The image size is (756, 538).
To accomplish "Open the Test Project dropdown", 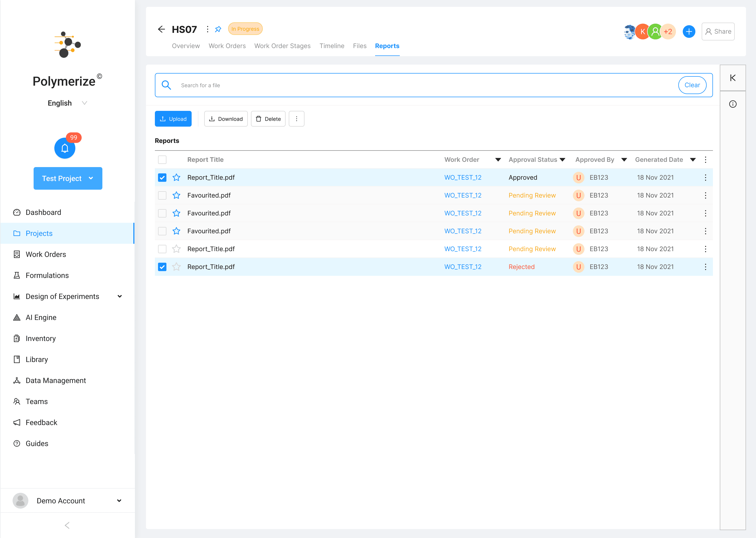I will pos(68,178).
